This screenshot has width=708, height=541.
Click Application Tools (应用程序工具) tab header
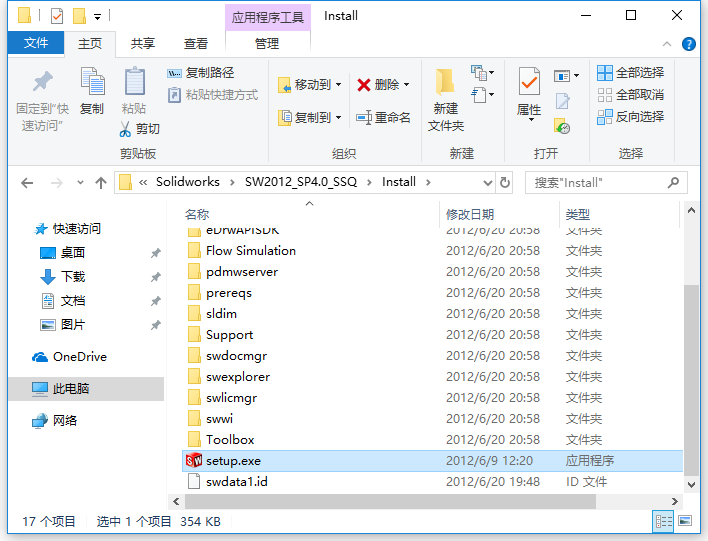(267, 18)
